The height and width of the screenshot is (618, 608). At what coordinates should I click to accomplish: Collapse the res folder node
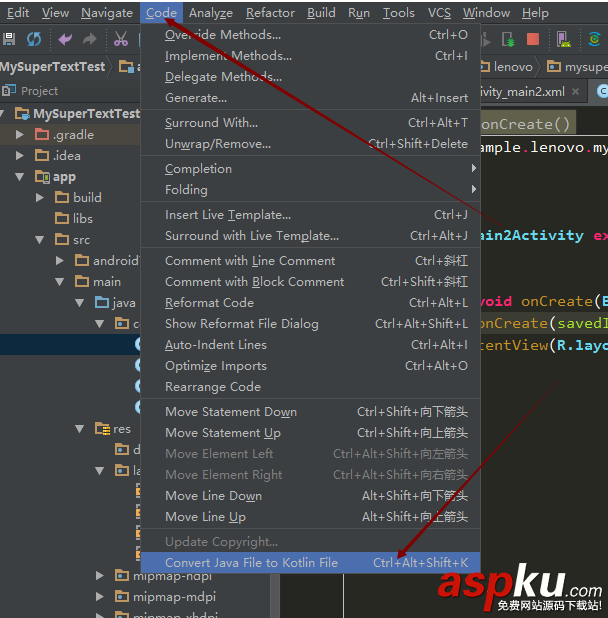tap(80, 429)
